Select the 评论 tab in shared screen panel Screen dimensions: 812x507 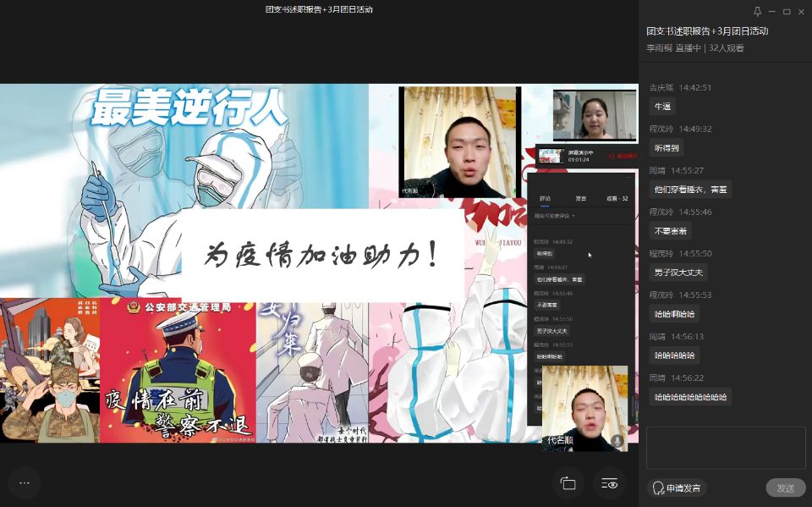tap(546, 198)
